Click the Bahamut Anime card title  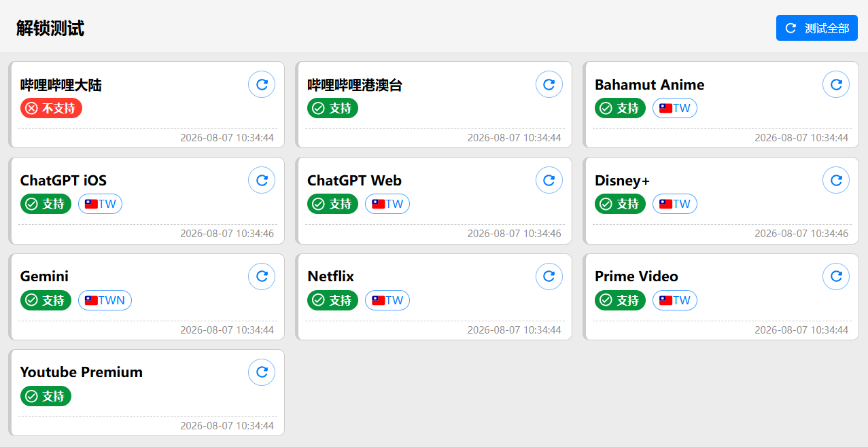[x=650, y=85]
